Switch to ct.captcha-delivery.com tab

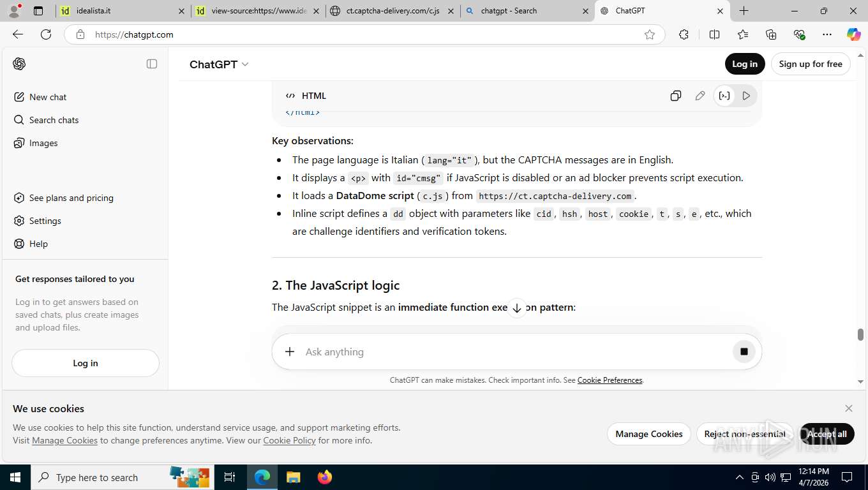pyautogui.click(x=393, y=11)
